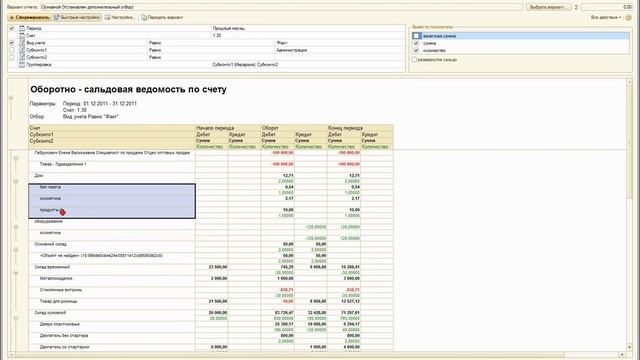Collapse the Склад временный group
The height and width of the screenshot is (360, 640).
pyautogui.click(x=16, y=272)
